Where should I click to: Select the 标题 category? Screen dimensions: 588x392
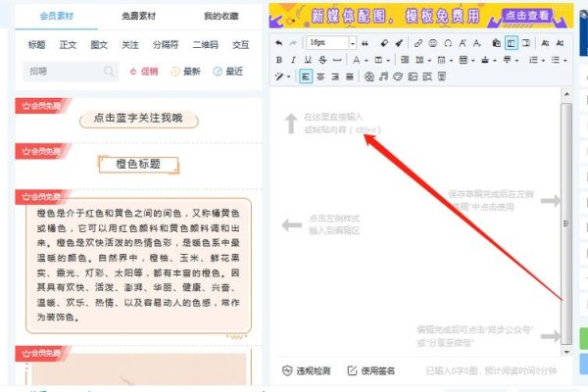[37, 45]
